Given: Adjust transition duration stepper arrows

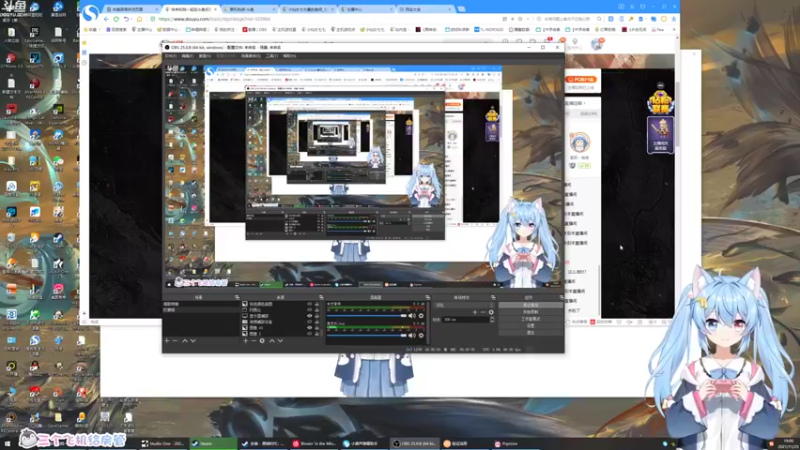Looking at the screenshot, I should click(492, 319).
